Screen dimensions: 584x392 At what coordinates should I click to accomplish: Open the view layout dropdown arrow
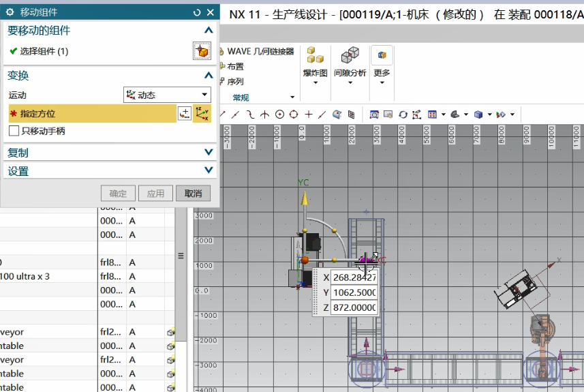443,115
